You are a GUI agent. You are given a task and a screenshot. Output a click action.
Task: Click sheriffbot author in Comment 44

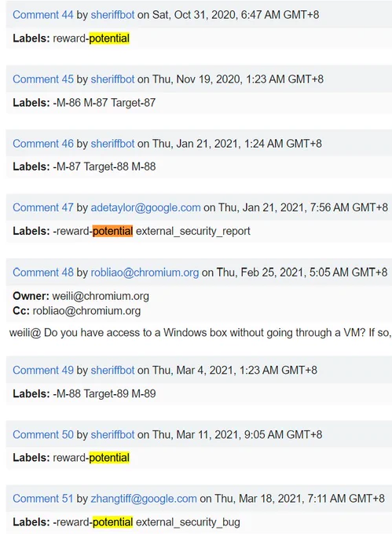pyautogui.click(x=113, y=15)
